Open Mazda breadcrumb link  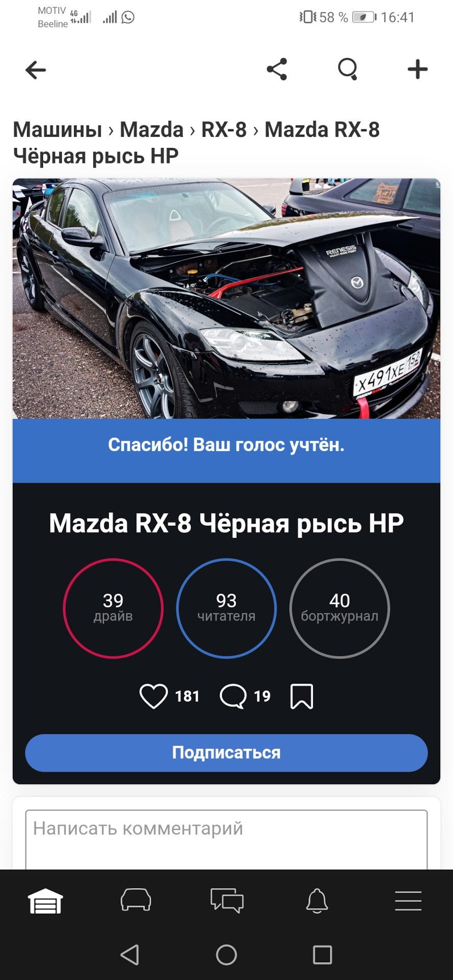click(152, 130)
